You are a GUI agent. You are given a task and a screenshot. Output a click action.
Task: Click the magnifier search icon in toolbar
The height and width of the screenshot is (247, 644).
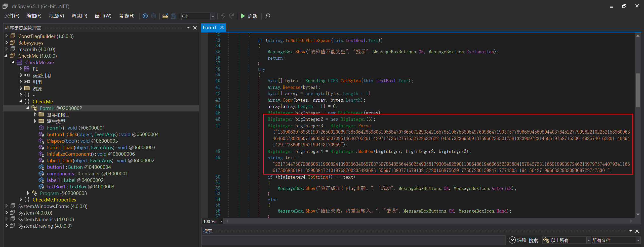click(x=267, y=16)
